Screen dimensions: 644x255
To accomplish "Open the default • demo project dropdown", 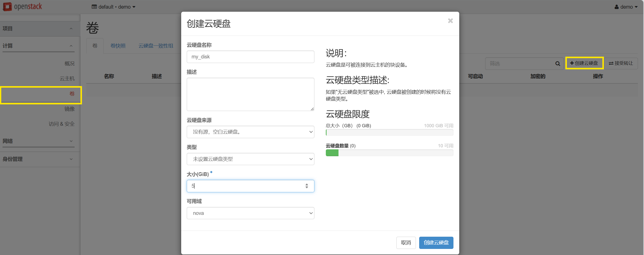I will click(113, 7).
